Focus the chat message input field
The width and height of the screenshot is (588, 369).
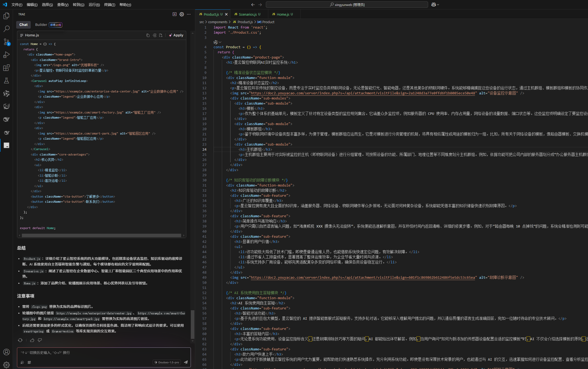(x=104, y=353)
